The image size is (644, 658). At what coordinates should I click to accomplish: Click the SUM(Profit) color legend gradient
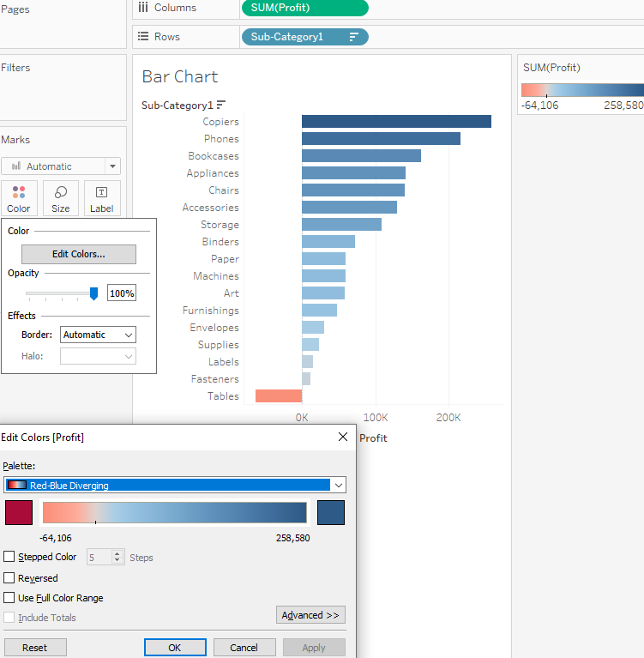click(x=583, y=90)
